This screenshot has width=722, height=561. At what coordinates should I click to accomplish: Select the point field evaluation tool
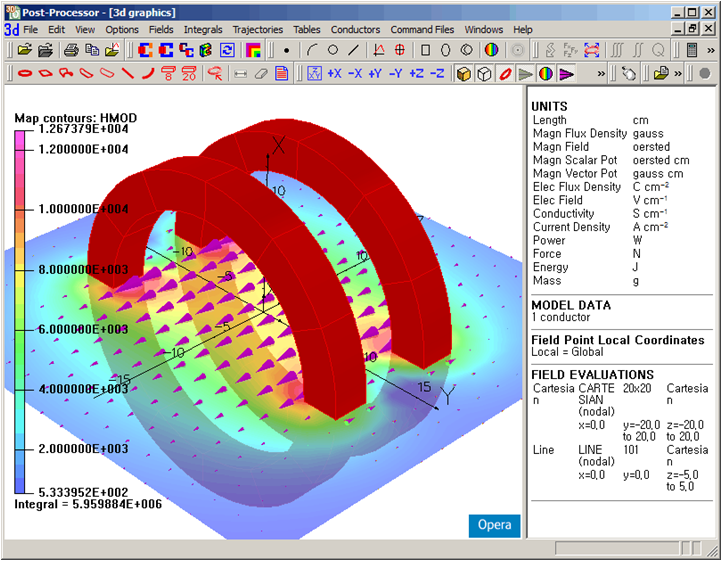point(286,50)
